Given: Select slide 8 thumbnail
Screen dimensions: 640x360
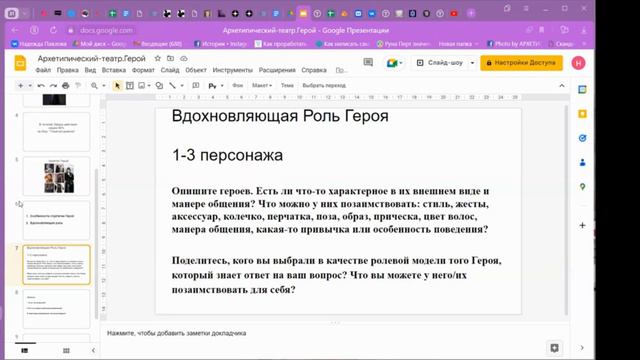Looking at the screenshot, I should pos(56,309).
